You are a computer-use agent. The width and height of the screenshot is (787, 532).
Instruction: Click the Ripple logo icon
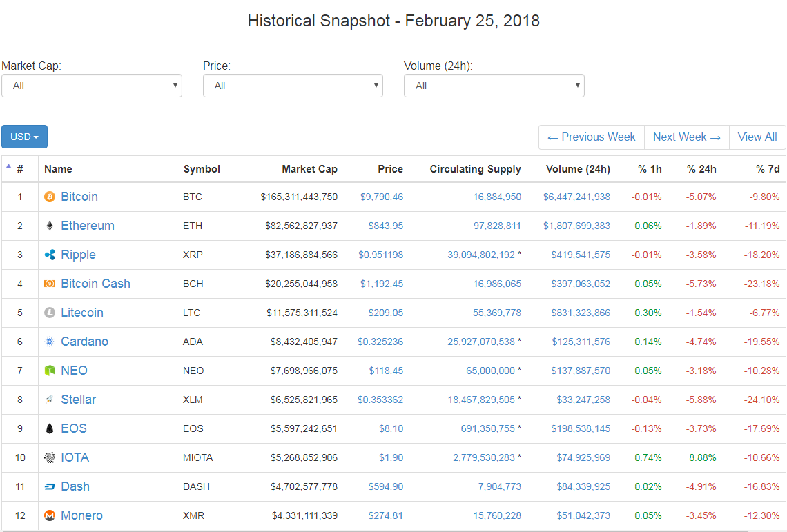coord(49,255)
